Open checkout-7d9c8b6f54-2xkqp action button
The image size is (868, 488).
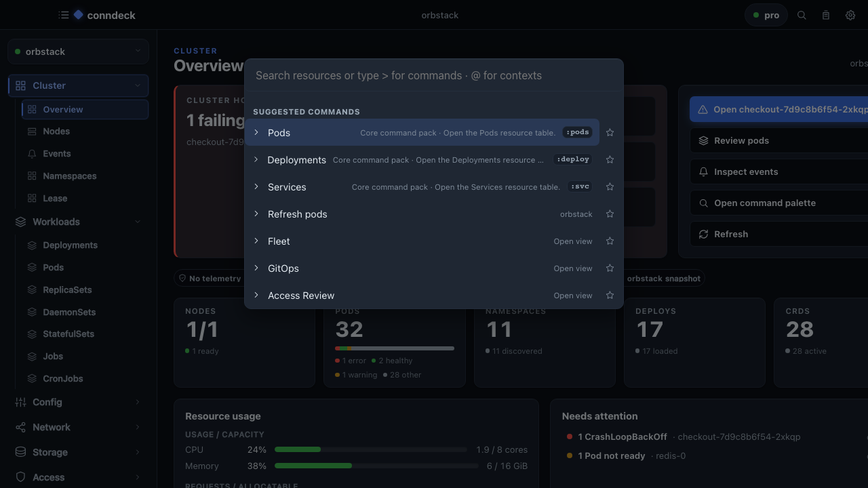click(x=779, y=109)
